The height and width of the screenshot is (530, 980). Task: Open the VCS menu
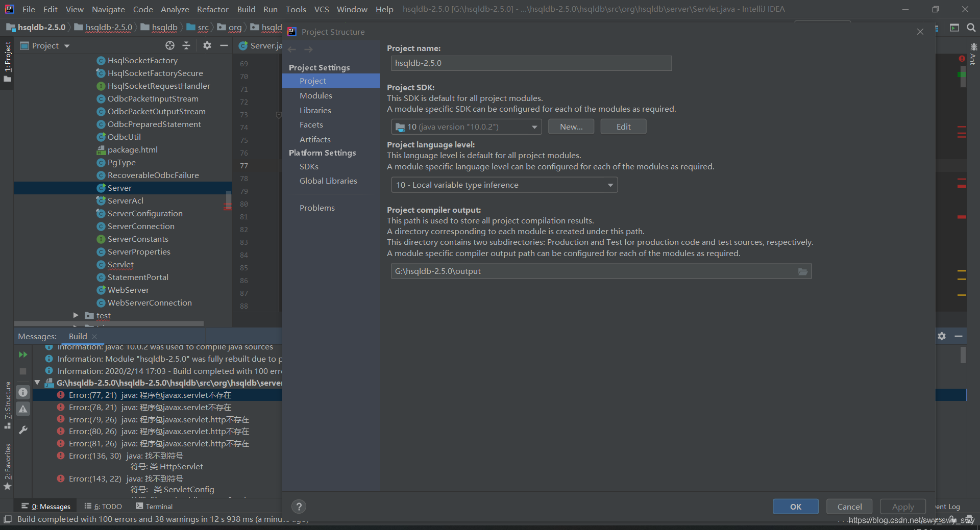322,9
